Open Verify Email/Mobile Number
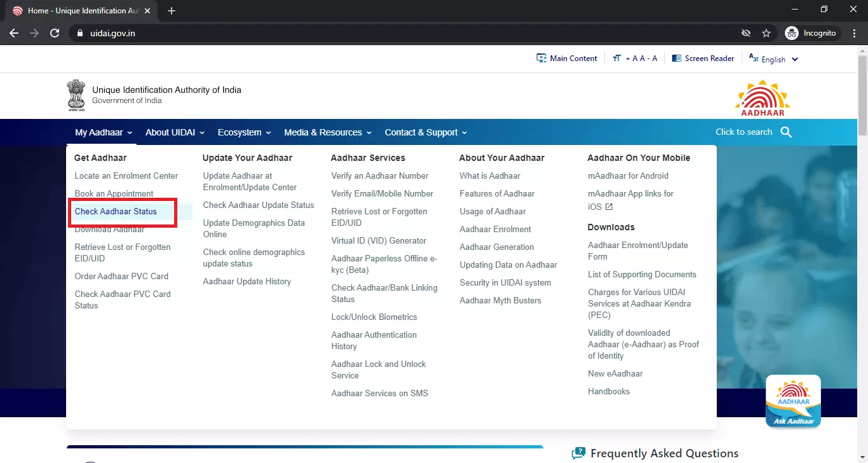This screenshot has height=463, width=868. coord(382,193)
